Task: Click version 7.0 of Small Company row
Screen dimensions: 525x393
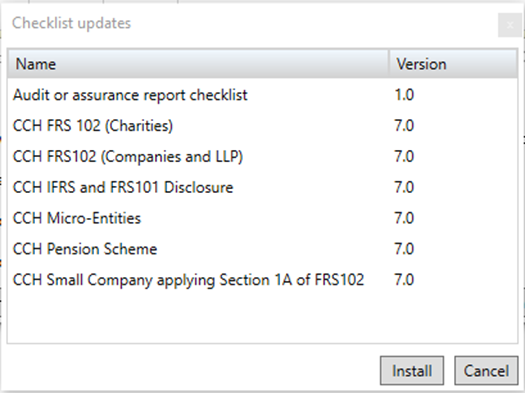Action: 404,280
